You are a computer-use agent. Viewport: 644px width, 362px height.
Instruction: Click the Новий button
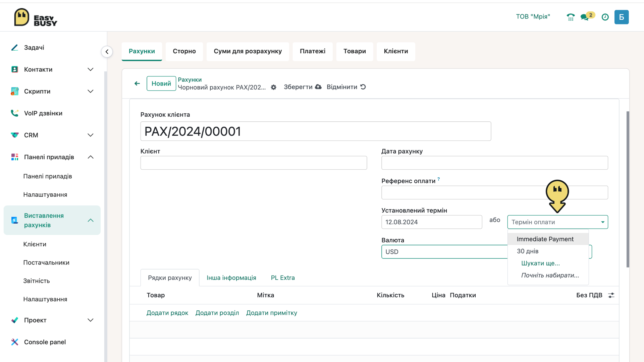point(161,83)
